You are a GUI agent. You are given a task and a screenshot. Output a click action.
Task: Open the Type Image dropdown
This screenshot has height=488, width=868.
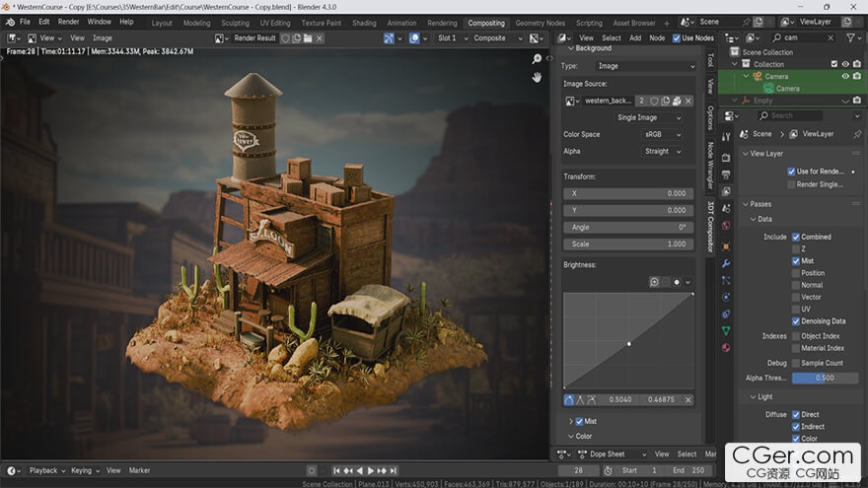click(645, 66)
